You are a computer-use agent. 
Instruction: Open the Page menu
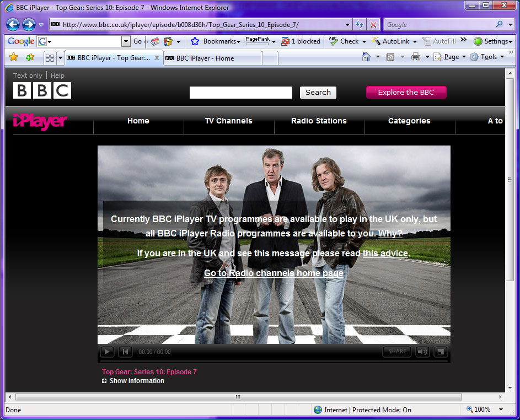point(450,57)
